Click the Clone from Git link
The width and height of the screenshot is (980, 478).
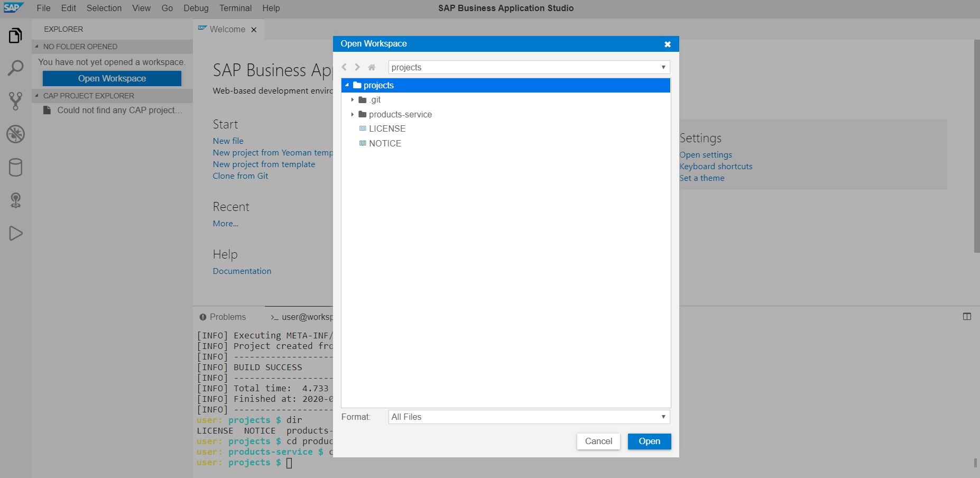tap(241, 176)
